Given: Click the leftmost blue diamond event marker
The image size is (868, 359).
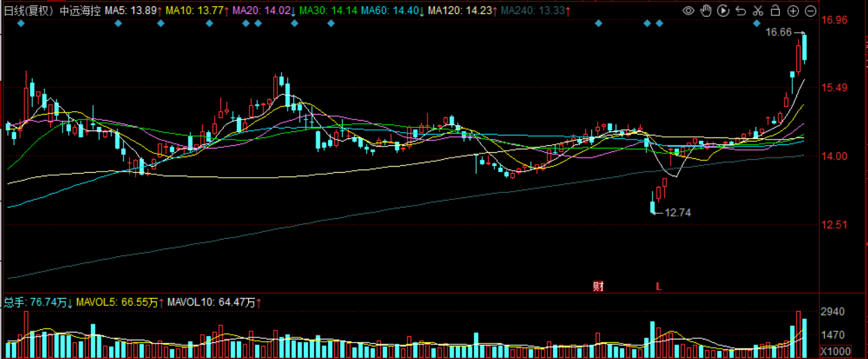Looking at the screenshot, I should [x=20, y=24].
